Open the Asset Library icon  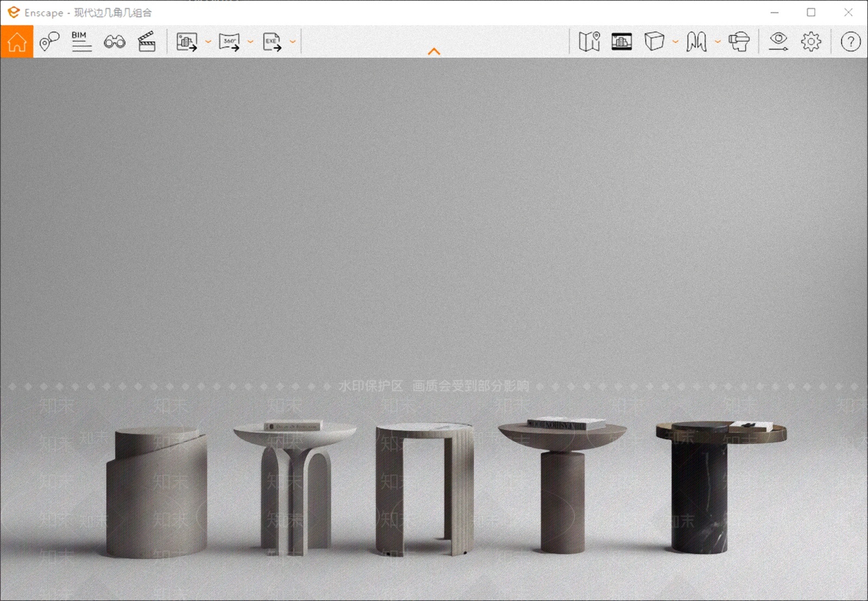click(x=622, y=41)
